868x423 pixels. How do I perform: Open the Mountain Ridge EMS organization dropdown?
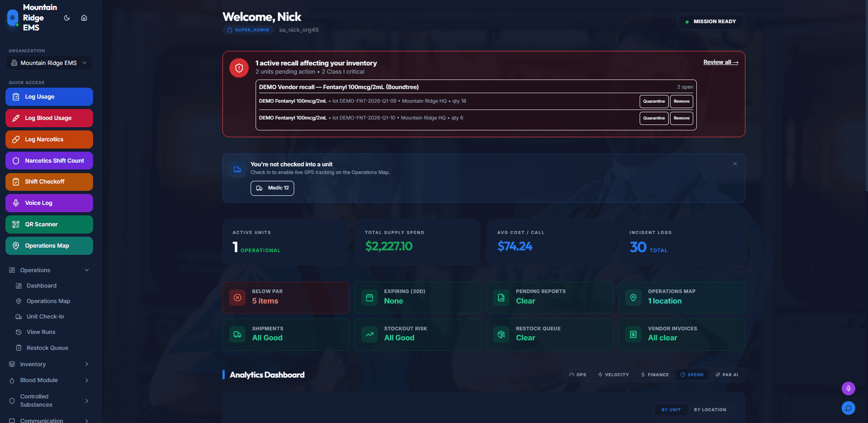[x=49, y=63]
